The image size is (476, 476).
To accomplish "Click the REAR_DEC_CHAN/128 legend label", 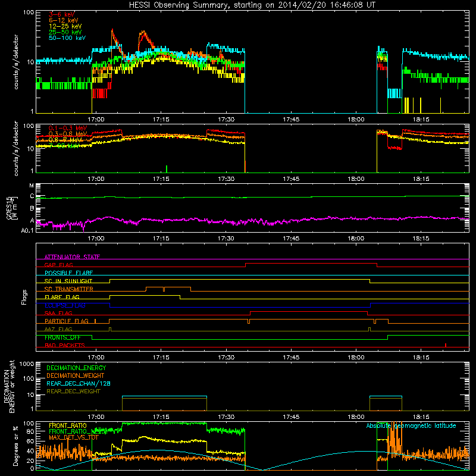I will [79, 383].
